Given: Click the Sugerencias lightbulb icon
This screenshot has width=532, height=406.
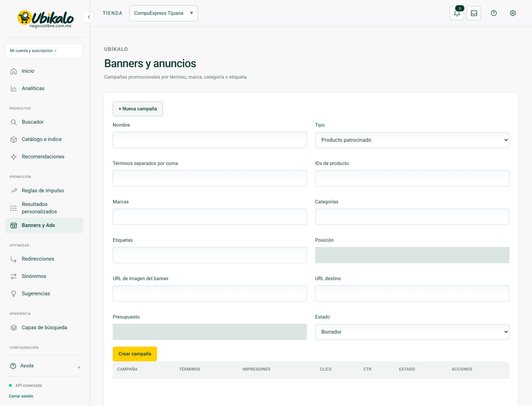Looking at the screenshot, I should pyautogui.click(x=13, y=294).
